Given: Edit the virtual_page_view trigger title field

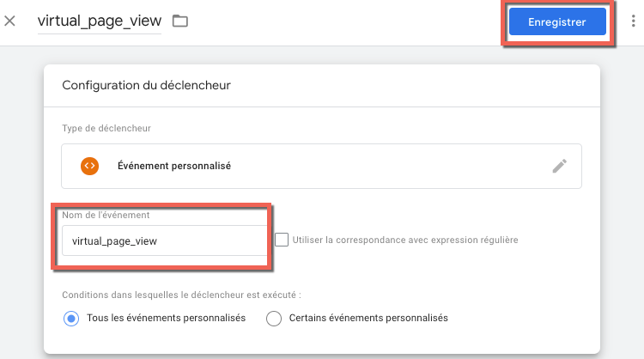Looking at the screenshot, I should (x=99, y=21).
